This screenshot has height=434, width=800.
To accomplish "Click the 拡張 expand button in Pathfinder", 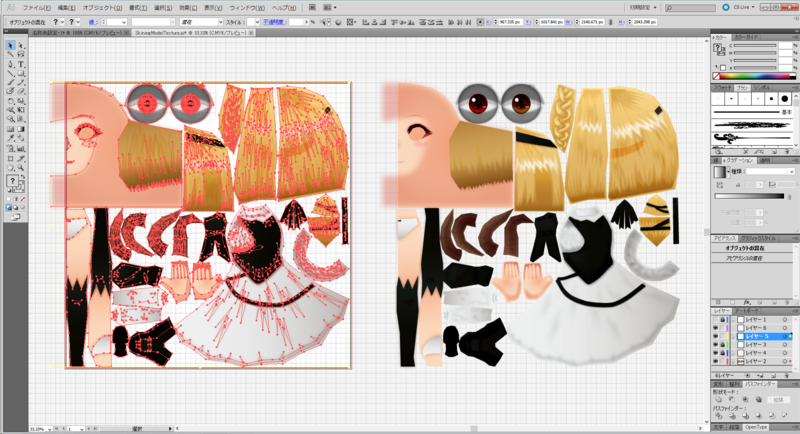I will click(778, 400).
